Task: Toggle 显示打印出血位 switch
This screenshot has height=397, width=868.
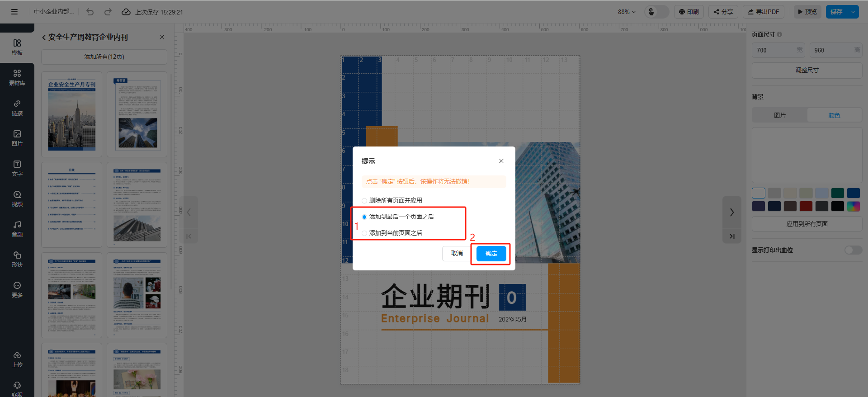Action: tap(853, 250)
